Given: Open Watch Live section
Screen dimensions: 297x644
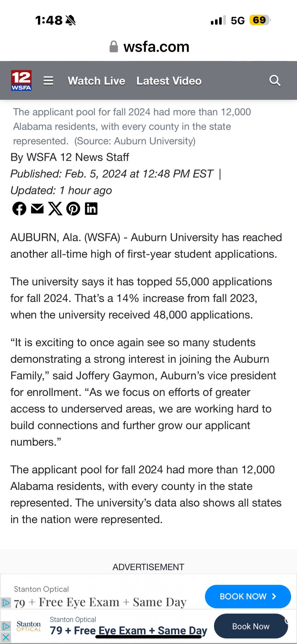Looking at the screenshot, I should 96,81.
